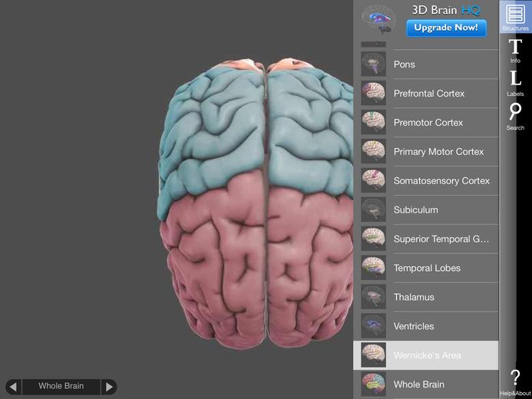This screenshot has width=532, height=399.
Task: Toggle the Labels icon
Action: pos(515,83)
